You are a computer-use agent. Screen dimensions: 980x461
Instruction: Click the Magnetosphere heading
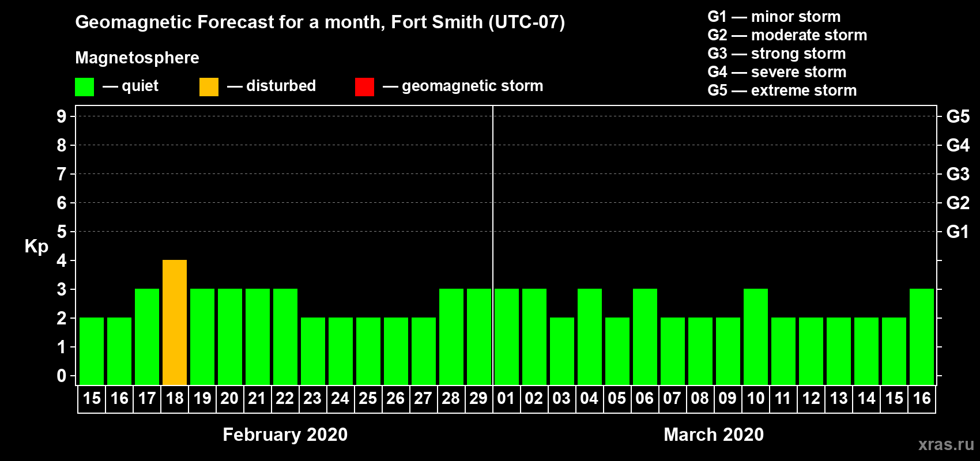[137, 58]
